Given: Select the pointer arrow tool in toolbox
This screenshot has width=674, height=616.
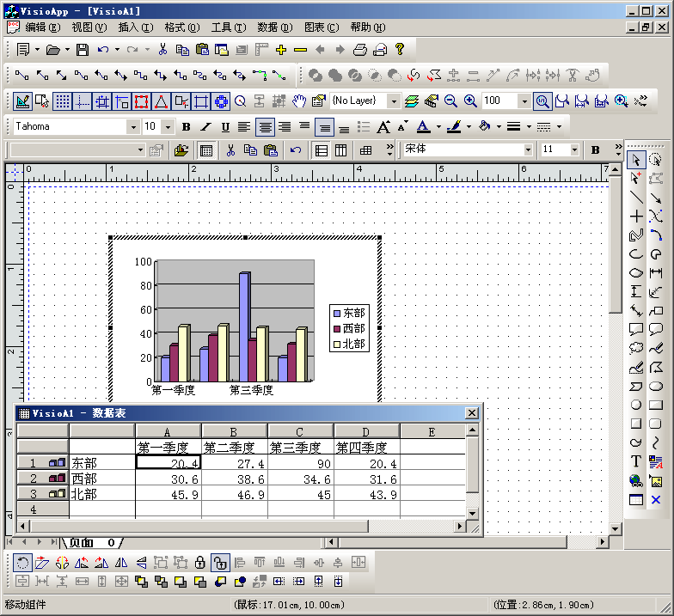Looking at the screenshot, I should [x=636, y=160].
